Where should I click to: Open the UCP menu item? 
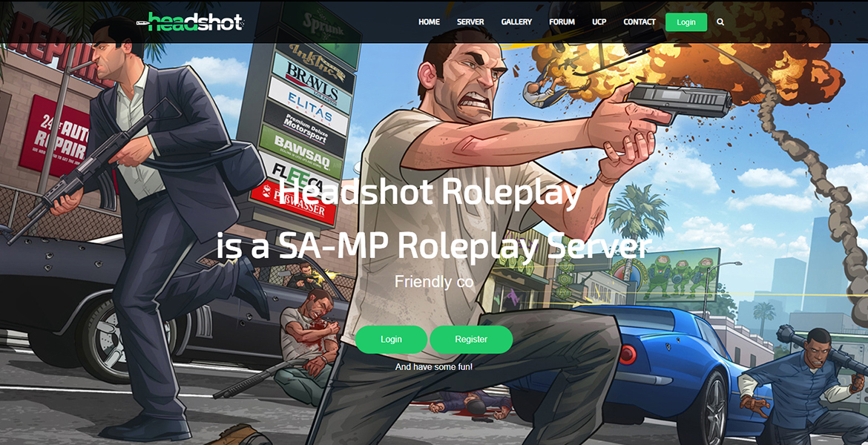click(599, 22)
